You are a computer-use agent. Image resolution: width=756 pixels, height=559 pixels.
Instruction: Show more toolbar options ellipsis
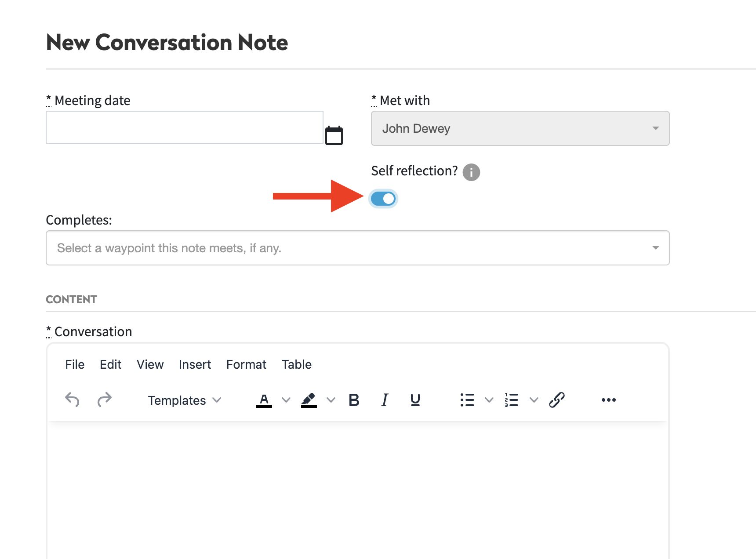coord(608,400)
